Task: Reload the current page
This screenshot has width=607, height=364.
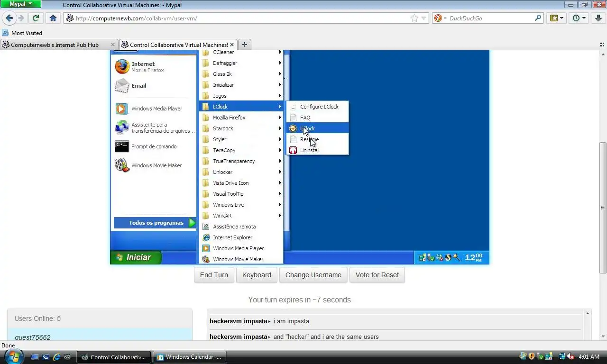Action: pyautogui.click(x=36, y=18)
